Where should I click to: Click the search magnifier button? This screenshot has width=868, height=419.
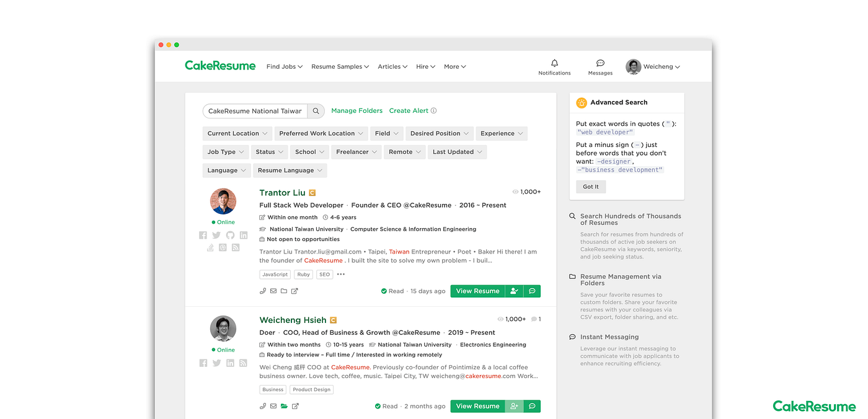click(316, 111)
